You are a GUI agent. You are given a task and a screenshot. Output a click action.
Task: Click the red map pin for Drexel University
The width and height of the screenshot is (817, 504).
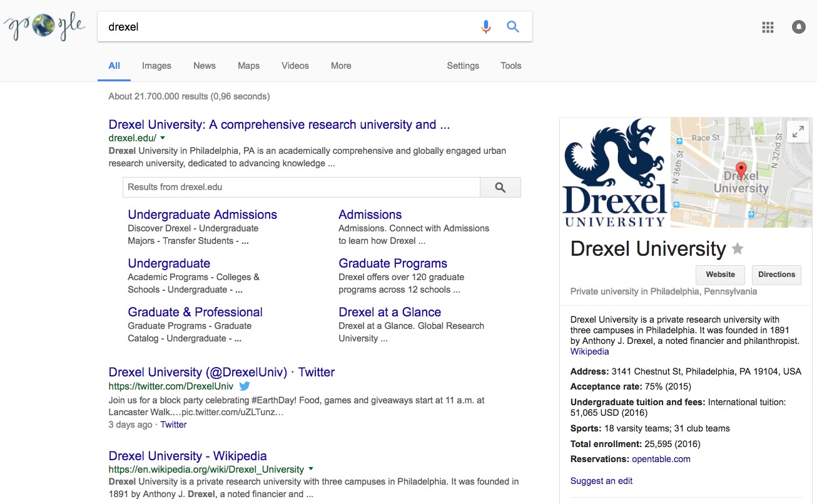(x=742, y=169)
